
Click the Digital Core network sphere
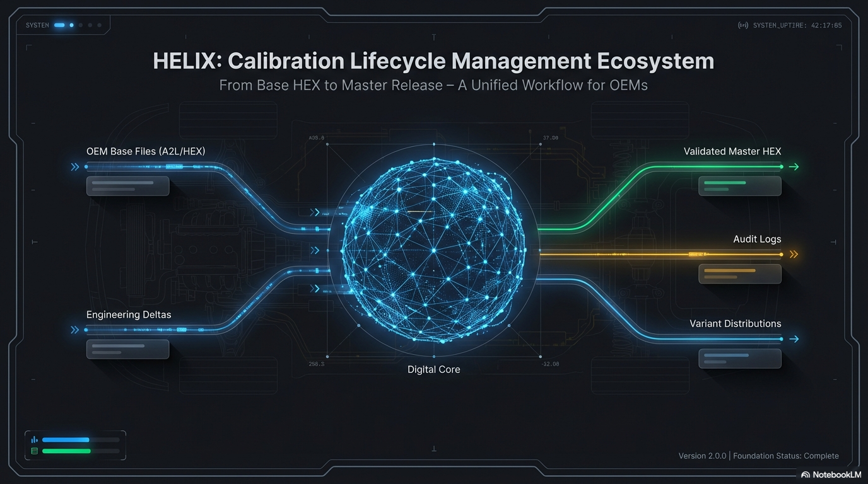pos(433,250)
